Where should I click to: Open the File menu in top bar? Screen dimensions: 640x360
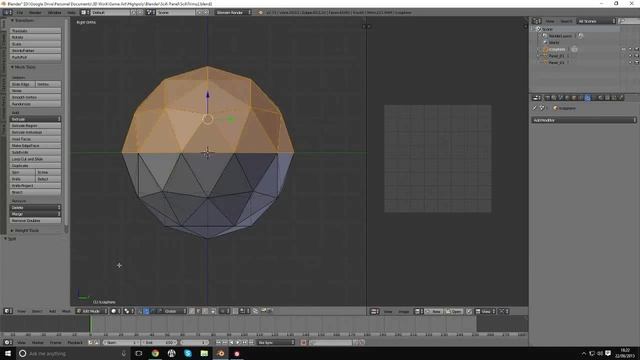point(20,13)
